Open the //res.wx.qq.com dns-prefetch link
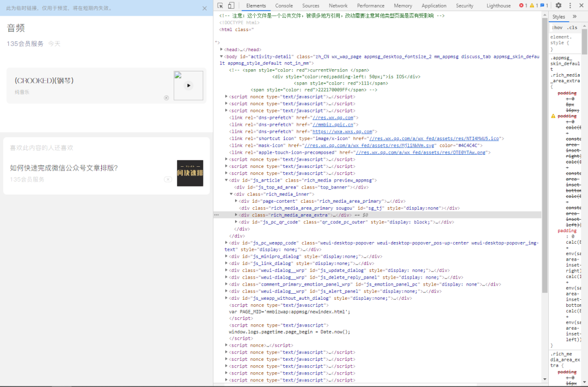The image size is (588, 387). point(333,118)
